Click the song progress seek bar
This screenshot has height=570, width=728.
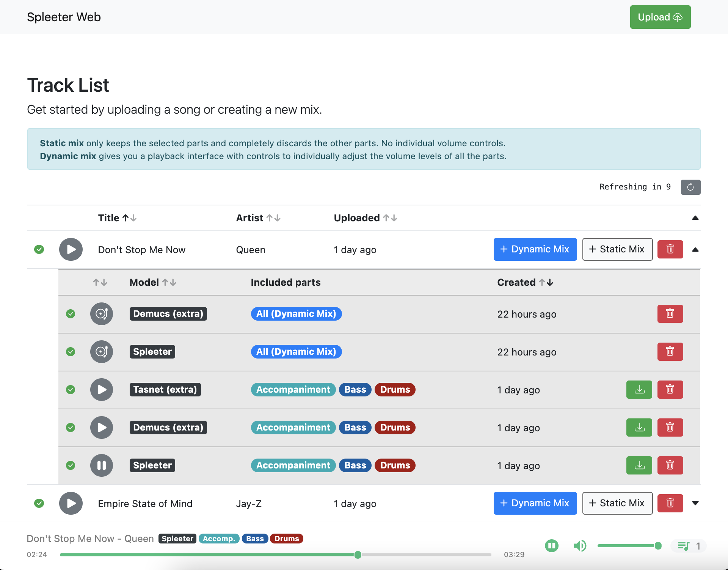[275, 555]
